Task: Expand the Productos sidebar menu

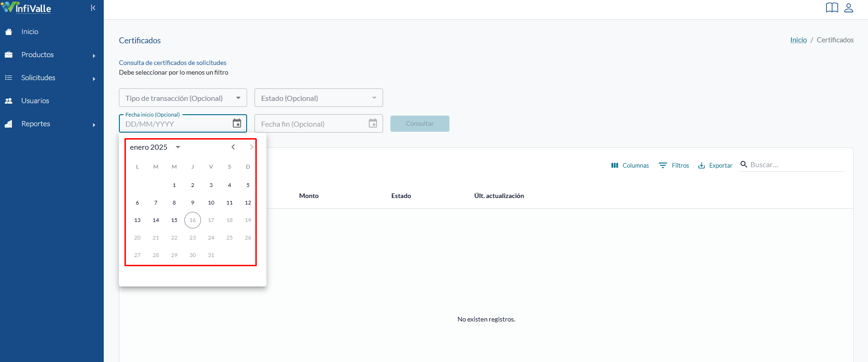Action: 52,55
